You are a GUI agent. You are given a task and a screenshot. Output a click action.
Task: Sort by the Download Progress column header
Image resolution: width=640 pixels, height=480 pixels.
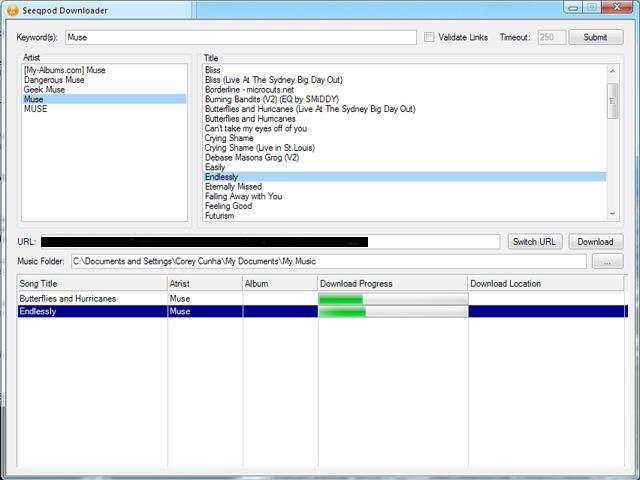[393, 283]
